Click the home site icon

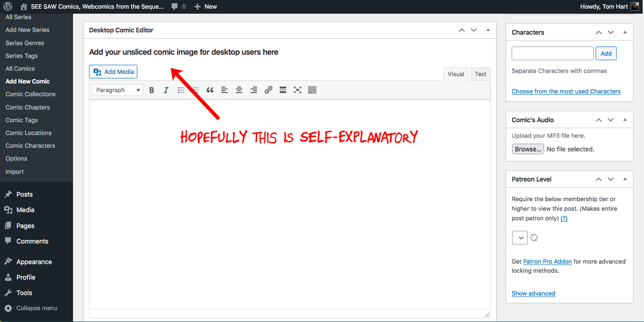[24, 6]
